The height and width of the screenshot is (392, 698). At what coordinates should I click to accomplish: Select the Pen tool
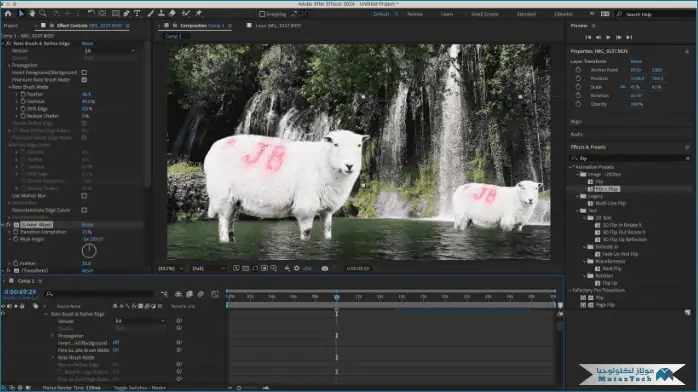click(126, 14)
